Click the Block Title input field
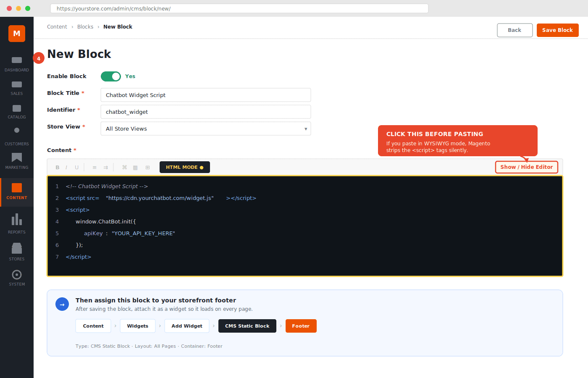This screenshot has height=378, width=588. pyautogui.click(x=205, y=95)
